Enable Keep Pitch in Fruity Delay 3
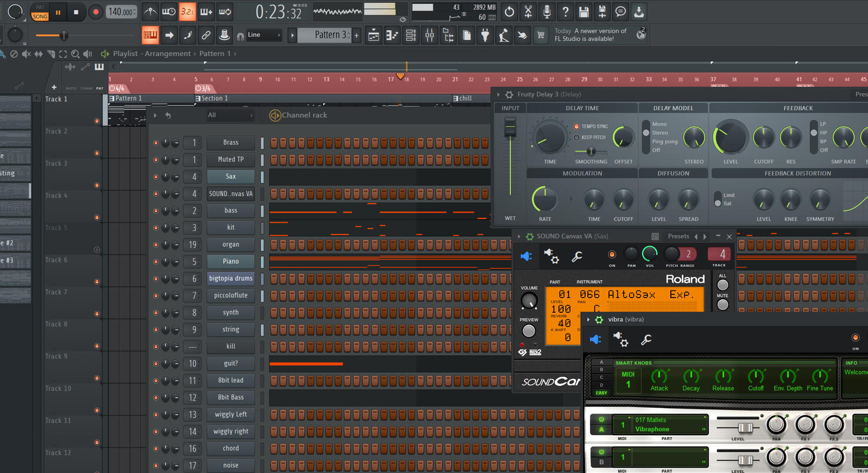868x473 pixels. point(577,137)
